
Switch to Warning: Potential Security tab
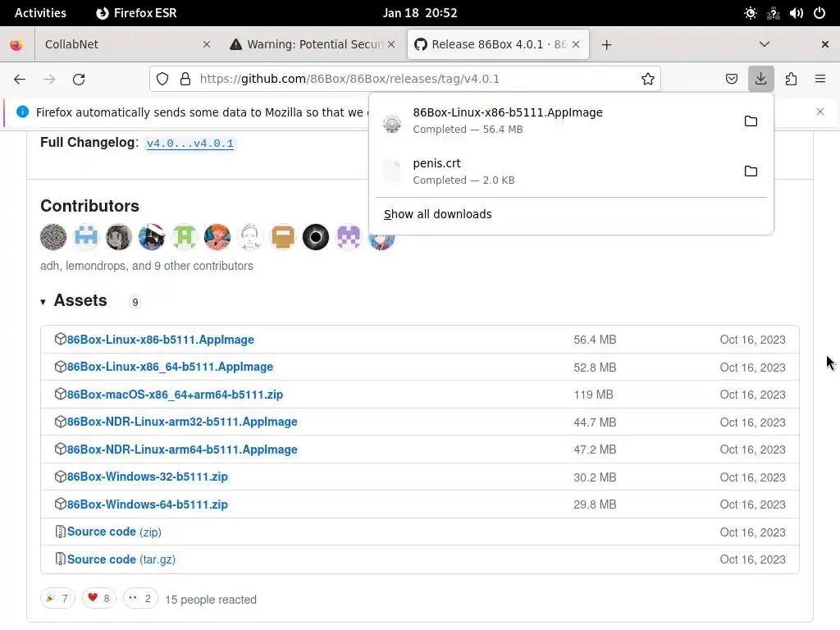[x=313, y=44]
